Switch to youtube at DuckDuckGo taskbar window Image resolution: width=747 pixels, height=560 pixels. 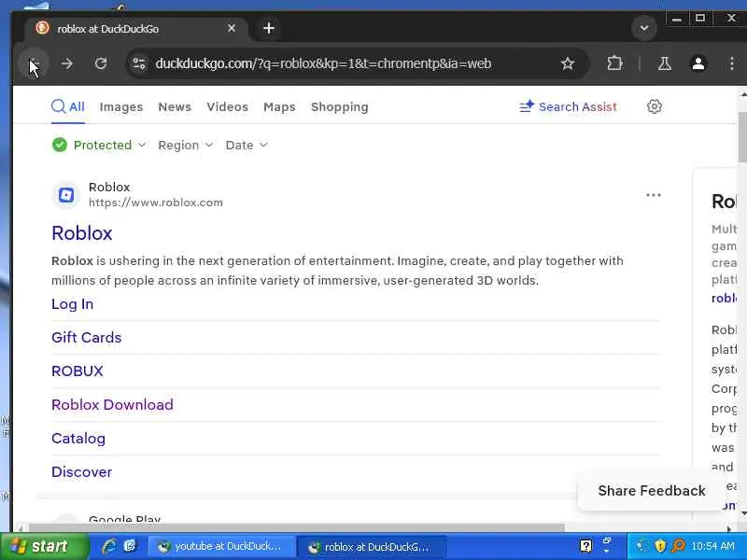pyautogui.click(x=220, y=547)
